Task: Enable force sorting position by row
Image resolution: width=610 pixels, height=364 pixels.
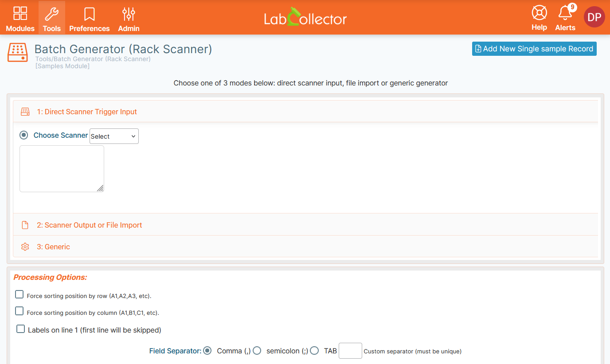Action: click(x=19, y=294)
